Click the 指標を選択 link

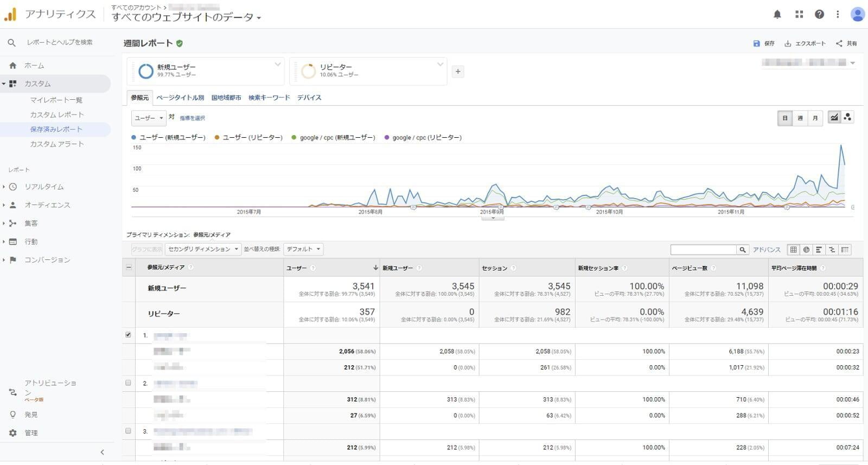[x=192, y=118]
